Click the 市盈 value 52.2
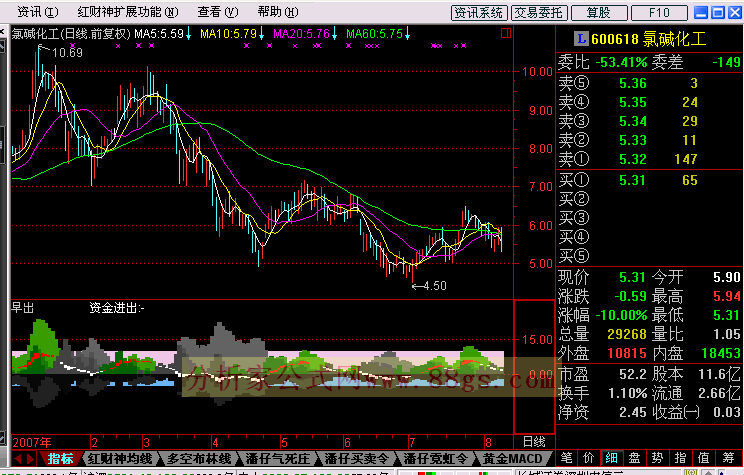Viewport: 744px width, 475px height. [x=632, y=374]
